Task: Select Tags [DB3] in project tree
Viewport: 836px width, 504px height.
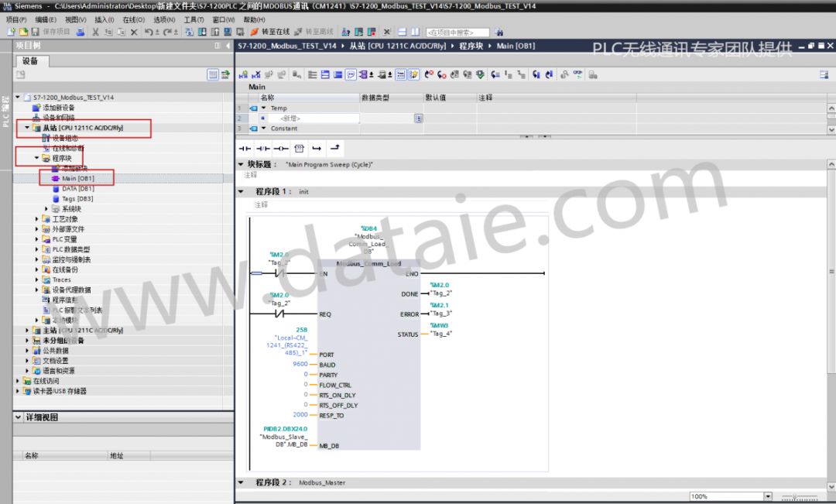Action: pos(77,198)
